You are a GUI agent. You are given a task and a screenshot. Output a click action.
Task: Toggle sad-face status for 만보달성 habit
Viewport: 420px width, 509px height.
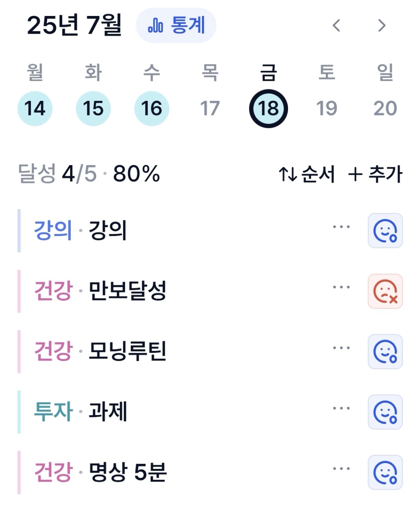(x=385, y=291)
